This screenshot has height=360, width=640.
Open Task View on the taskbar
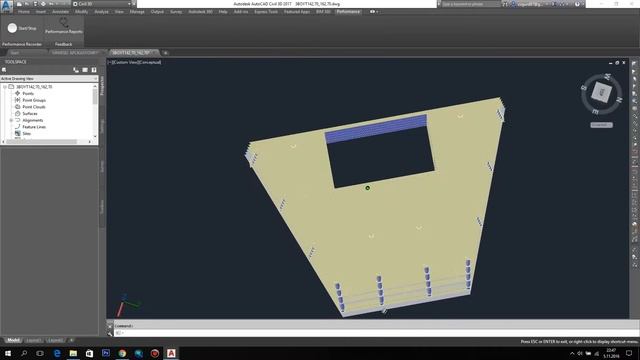click(40, 353)
